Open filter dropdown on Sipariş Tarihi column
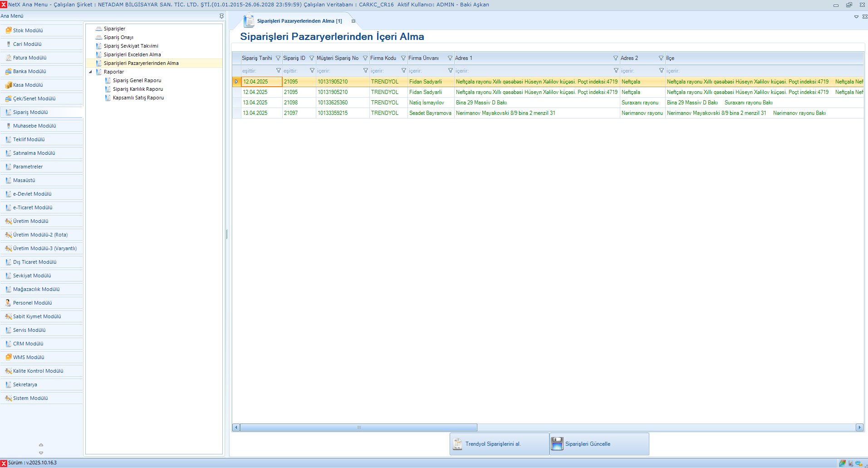 point(278,58)
